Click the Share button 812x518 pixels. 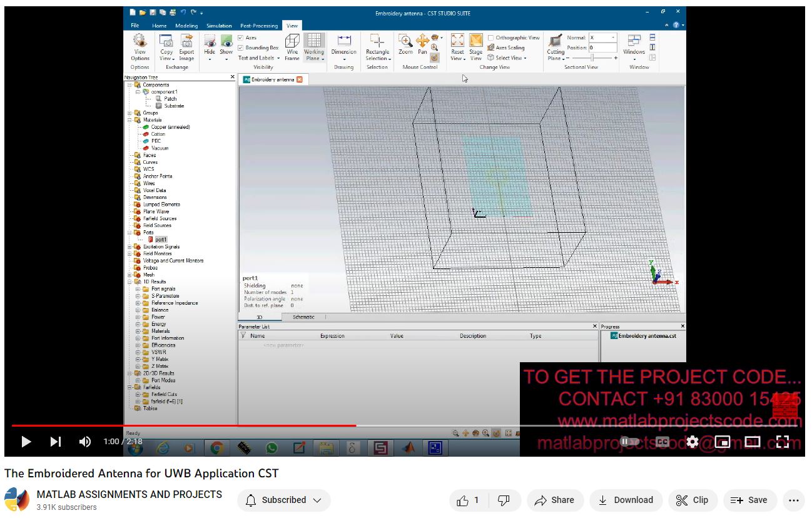click(x=554, y=500)
